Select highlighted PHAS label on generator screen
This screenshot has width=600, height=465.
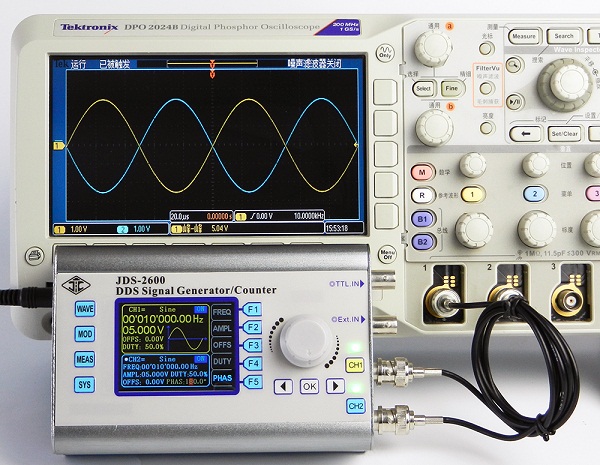(x=222, y=379)
